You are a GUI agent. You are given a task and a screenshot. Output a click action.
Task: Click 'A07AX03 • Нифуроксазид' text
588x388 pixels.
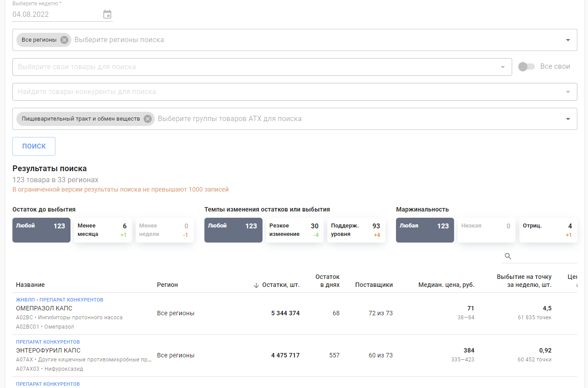pyautogui.click(x=49, y=369)
